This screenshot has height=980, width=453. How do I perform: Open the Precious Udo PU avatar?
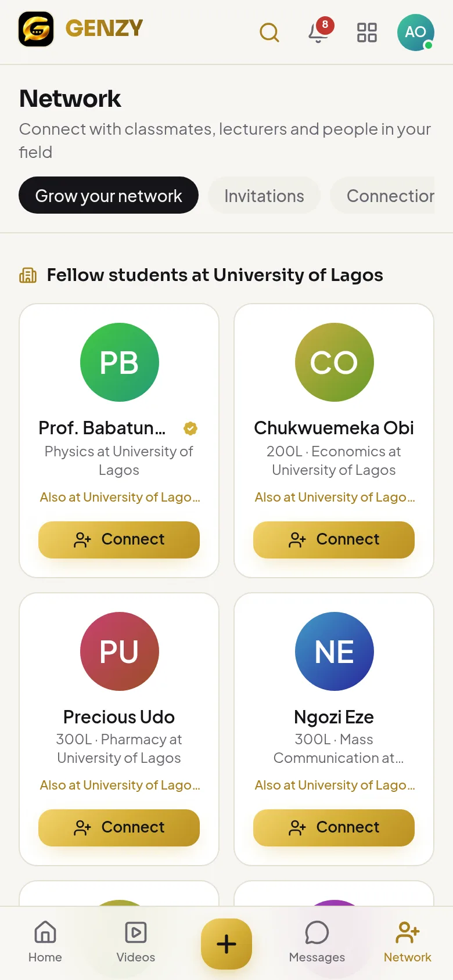(120, 651)
